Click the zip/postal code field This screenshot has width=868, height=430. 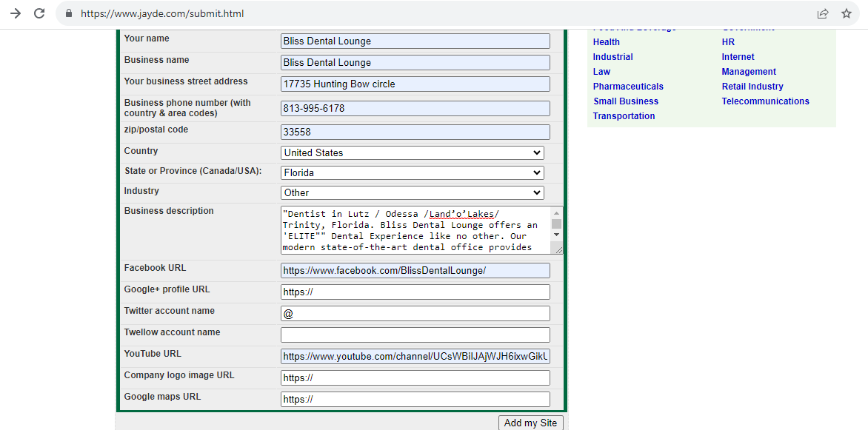415,132
